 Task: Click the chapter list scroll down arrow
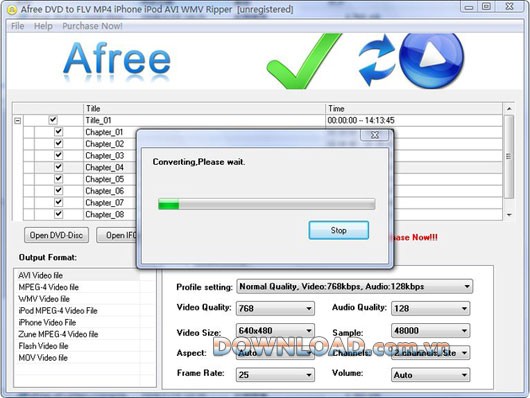[509, 215]
